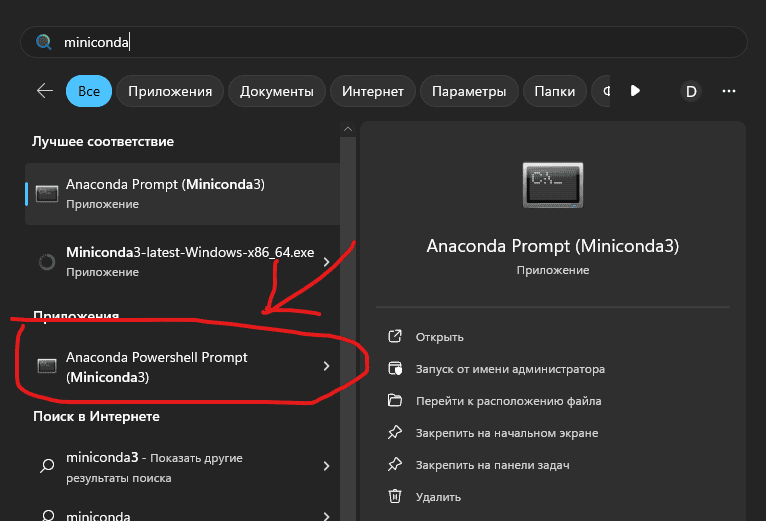Click the user profile avatar D
766x521 pixels.
tap(690, 91)
